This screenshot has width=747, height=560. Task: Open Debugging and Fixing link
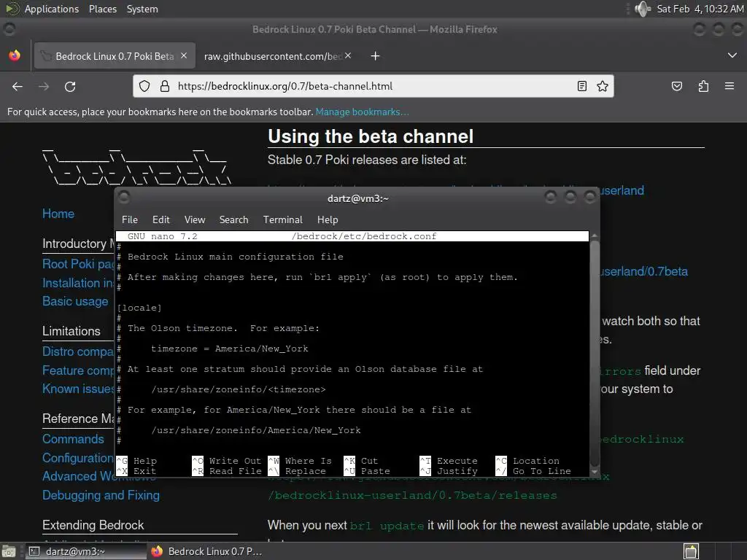click(x=101, y=495)
